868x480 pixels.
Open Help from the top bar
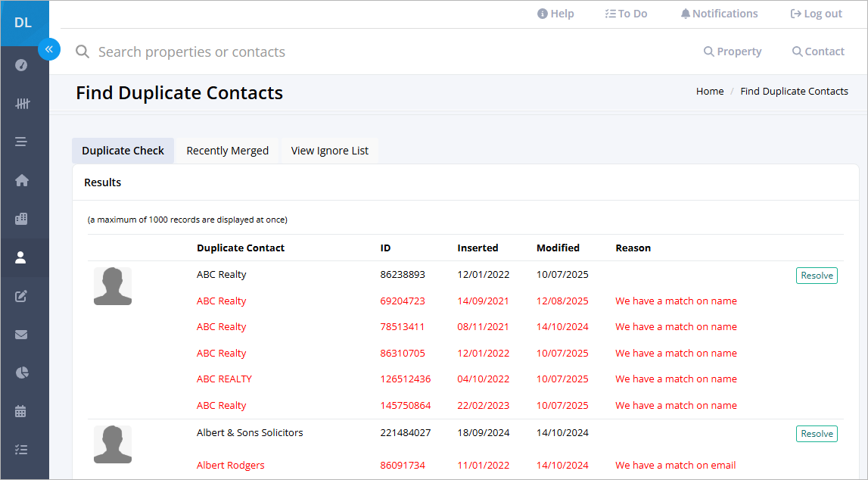point(555,14)
